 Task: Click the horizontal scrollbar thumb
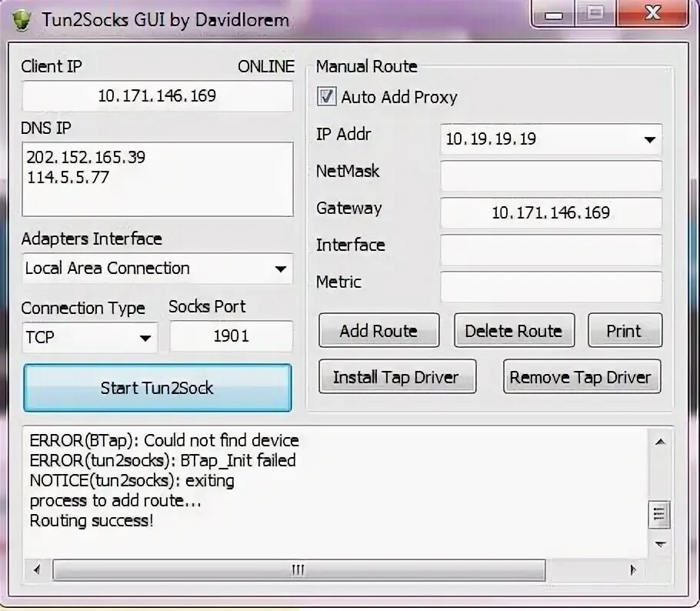[298, 570]
